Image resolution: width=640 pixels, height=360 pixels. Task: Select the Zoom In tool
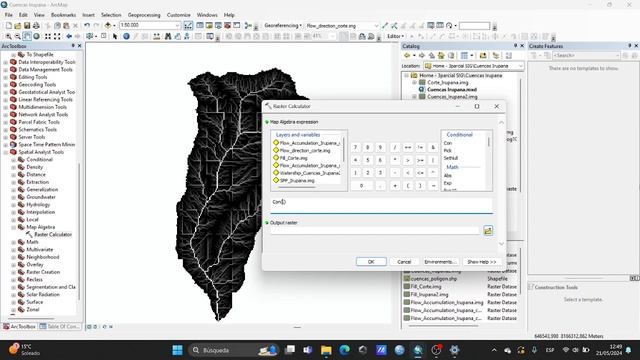click(x=8, y=36)
